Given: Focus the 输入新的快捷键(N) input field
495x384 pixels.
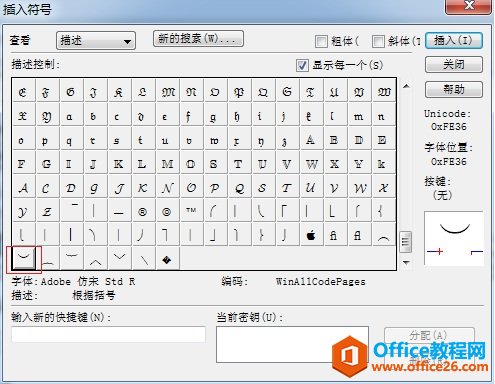Looking at the screenshot, I should coord(108,334).
